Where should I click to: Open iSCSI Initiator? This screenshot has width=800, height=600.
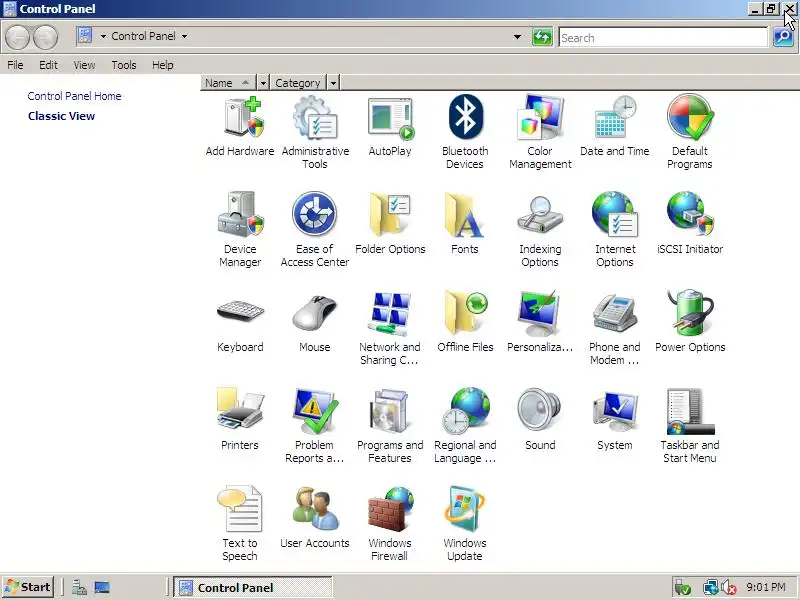(689, 223)
